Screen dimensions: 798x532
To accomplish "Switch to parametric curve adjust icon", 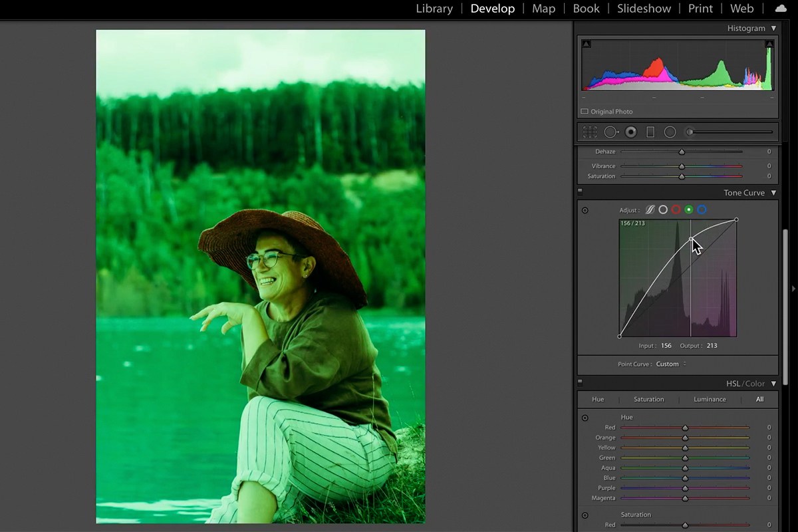I will pyautogui.click(x=650, y=209).
